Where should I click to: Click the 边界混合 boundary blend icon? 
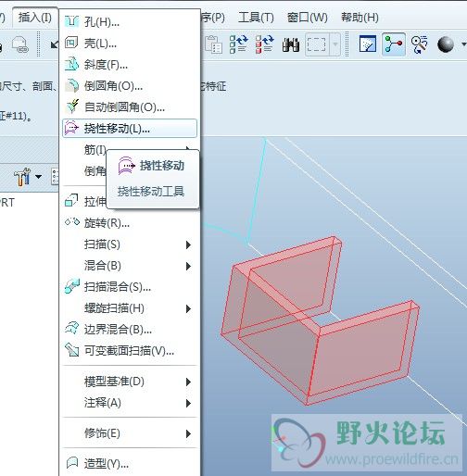point(72,329)
